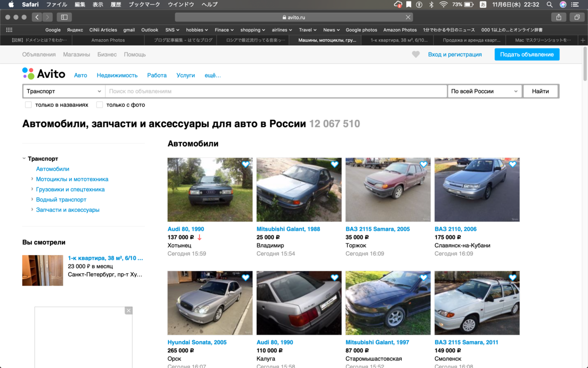This screenshot has height=368, width=588.
Task: Open the Audi 80 137 000 ₽ photo
Action: (x=210, y=190)
